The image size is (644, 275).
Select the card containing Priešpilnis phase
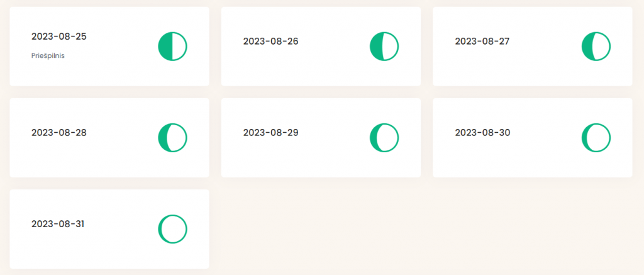[x=109, y=46]
